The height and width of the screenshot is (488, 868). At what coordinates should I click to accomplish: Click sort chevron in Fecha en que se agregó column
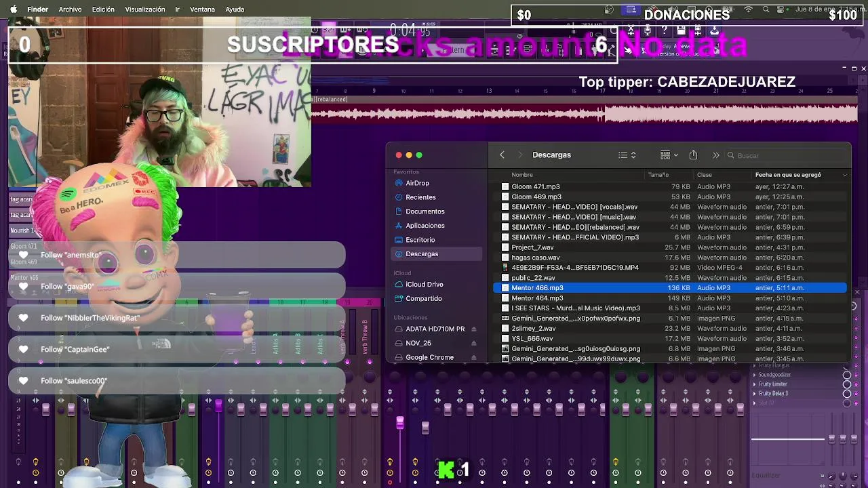[x=845, y=175]
